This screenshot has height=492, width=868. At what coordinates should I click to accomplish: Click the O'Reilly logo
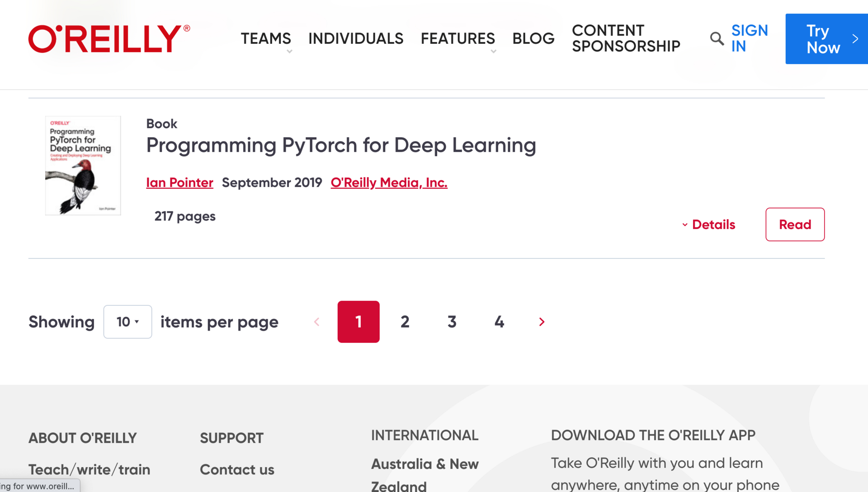[x=109, y=39]
